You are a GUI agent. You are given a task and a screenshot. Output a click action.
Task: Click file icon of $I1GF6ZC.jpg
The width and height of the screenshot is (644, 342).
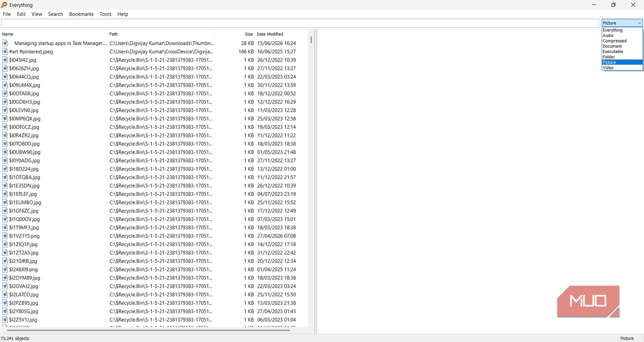tap(5, 211)
